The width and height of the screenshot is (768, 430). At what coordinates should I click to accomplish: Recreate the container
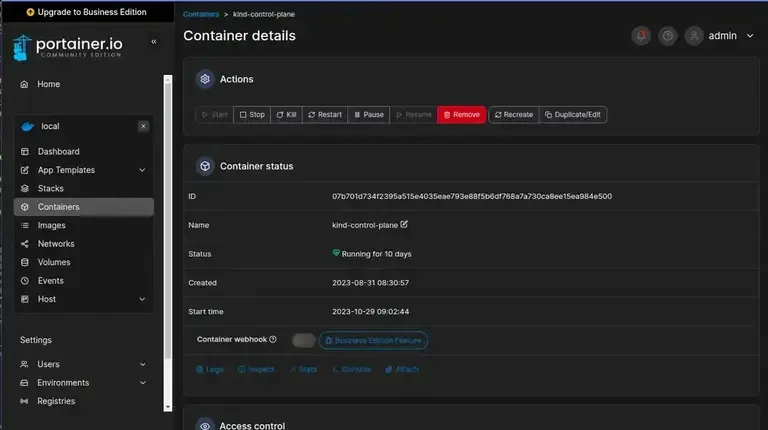click(514, 115)
